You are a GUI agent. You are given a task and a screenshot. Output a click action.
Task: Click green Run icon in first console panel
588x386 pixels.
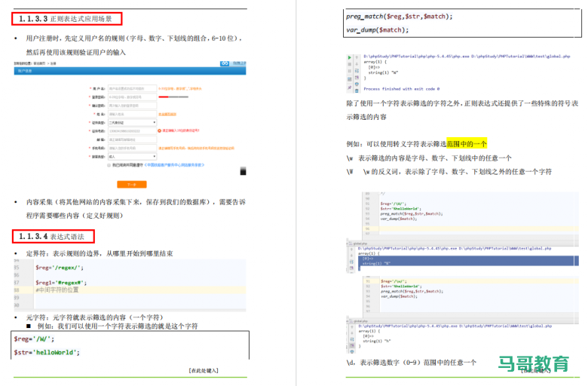pos(349,57)
